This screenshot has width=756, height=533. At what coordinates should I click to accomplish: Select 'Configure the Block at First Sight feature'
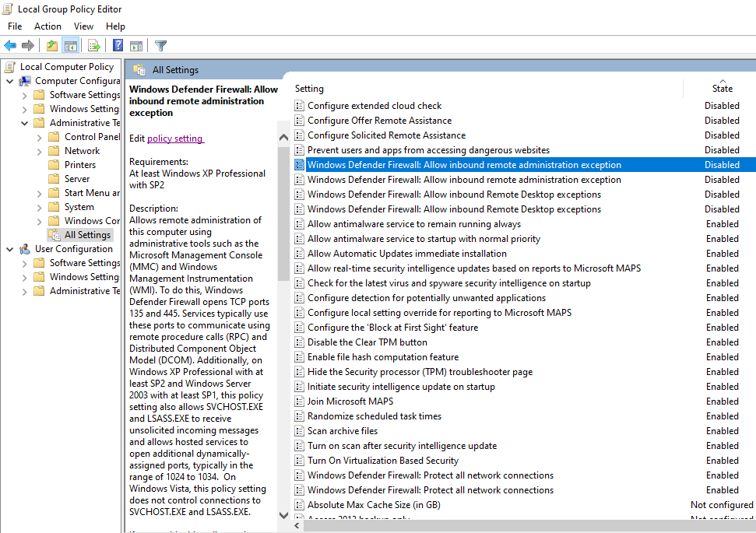pos(524,328)
